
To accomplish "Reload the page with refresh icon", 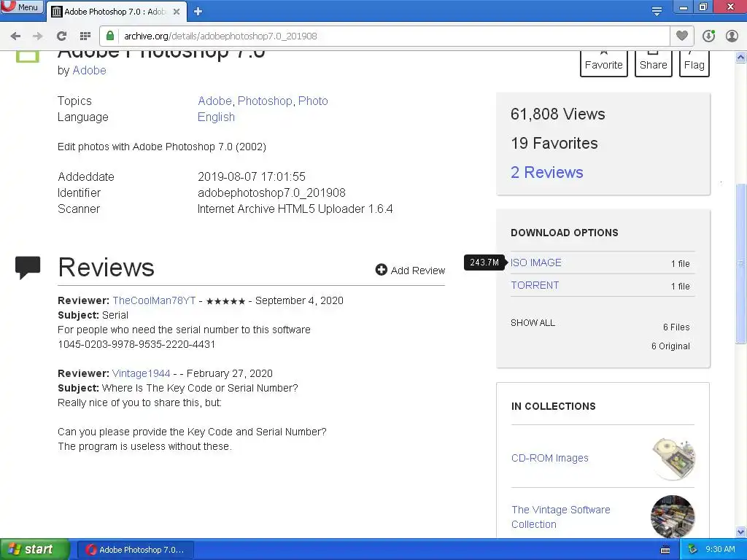I will [61, 36].
